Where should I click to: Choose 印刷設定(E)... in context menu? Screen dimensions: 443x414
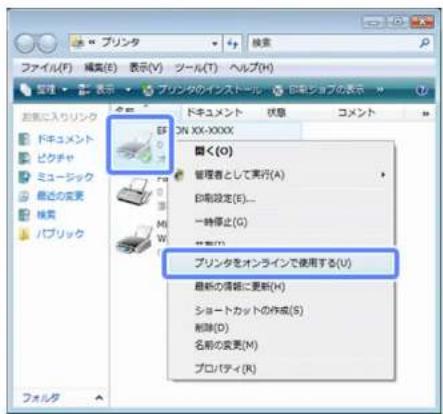[x=225, y=199]
